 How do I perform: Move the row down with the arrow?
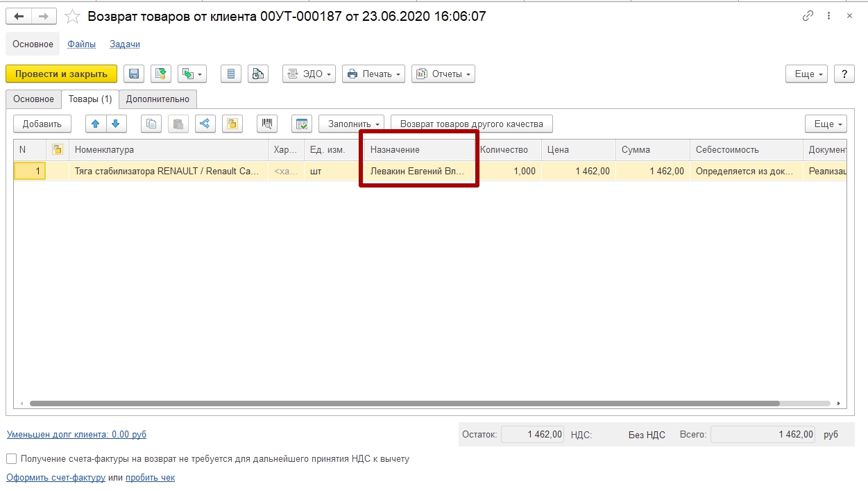[115, 124]
